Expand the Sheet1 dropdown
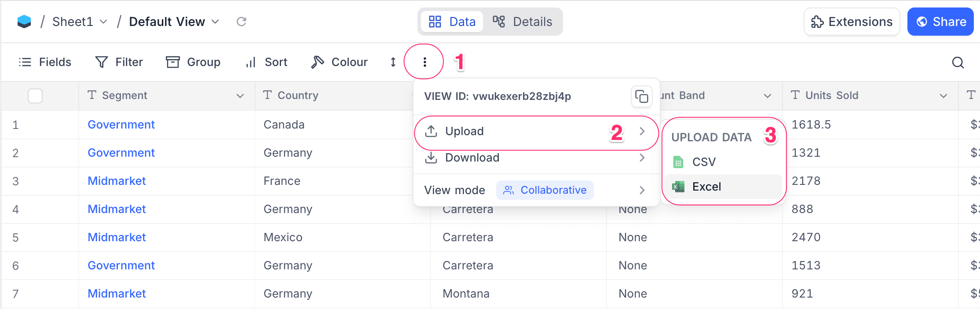This screenshot has width=980, height=309. point(103,22)
